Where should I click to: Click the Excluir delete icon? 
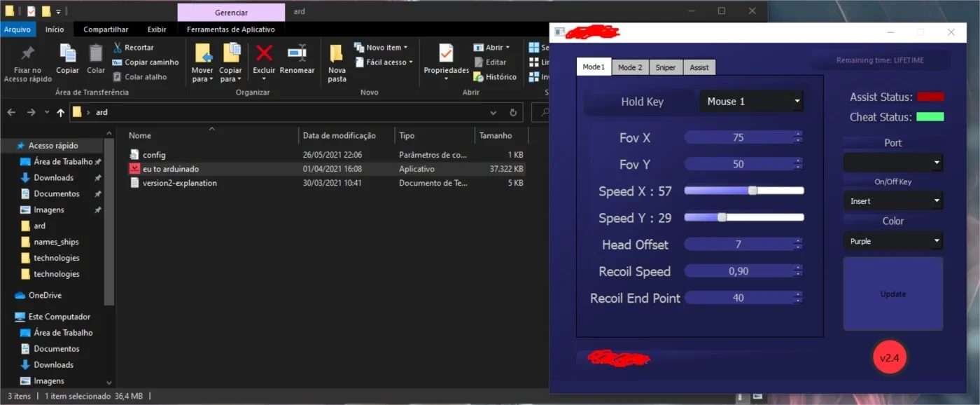(264, 53)
